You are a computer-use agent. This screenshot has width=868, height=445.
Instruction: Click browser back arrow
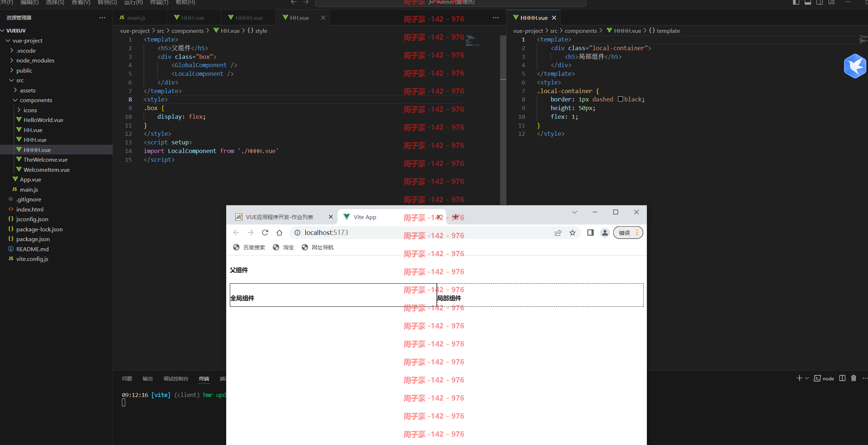tap(236, 232)
